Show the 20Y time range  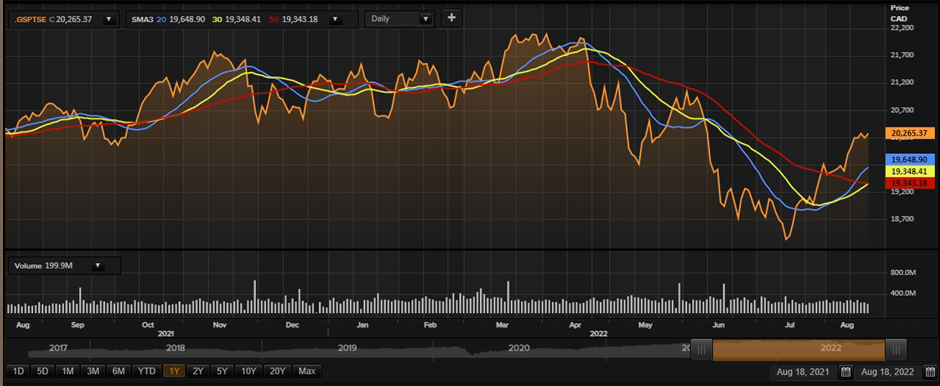pos(278,371)
